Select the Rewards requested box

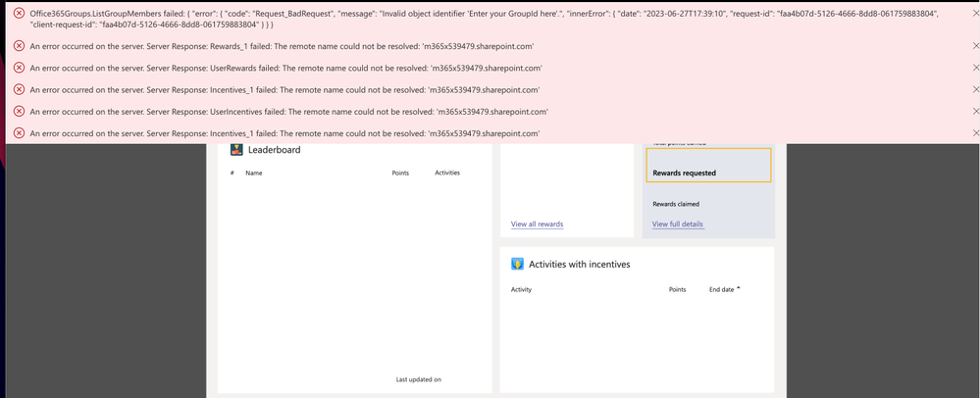[708, 165]
